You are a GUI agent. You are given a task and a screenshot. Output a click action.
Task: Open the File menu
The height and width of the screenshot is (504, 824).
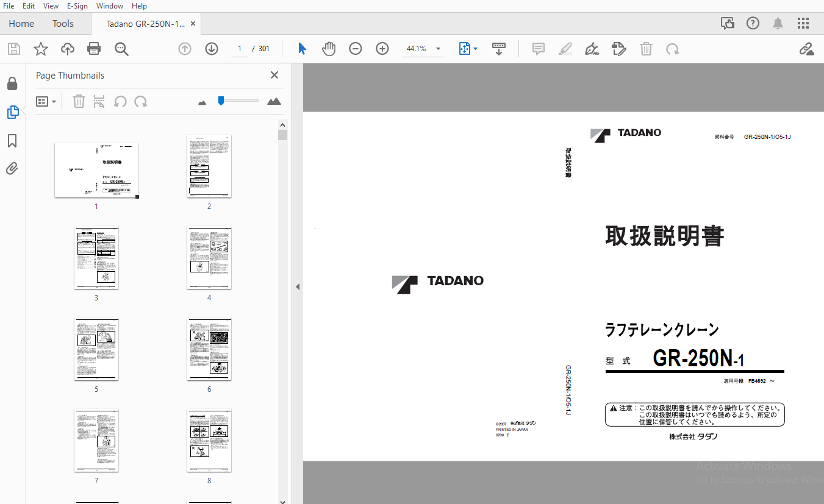coord(9,5)
